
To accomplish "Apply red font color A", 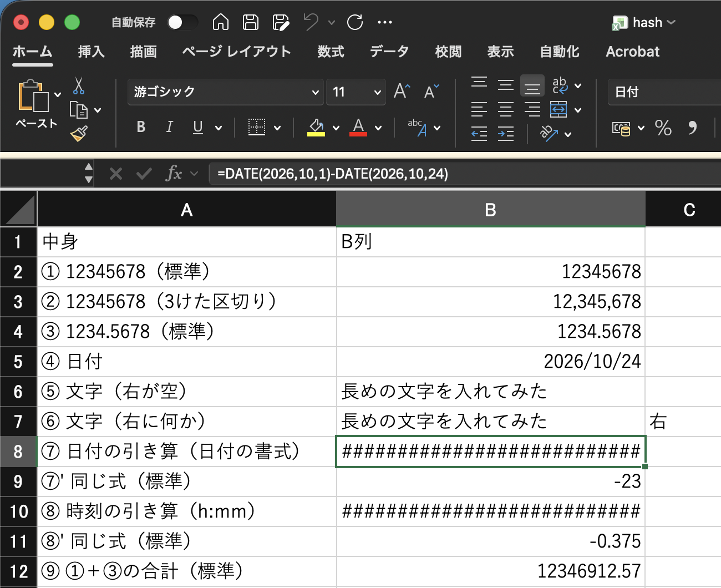I will coord(358,128).
